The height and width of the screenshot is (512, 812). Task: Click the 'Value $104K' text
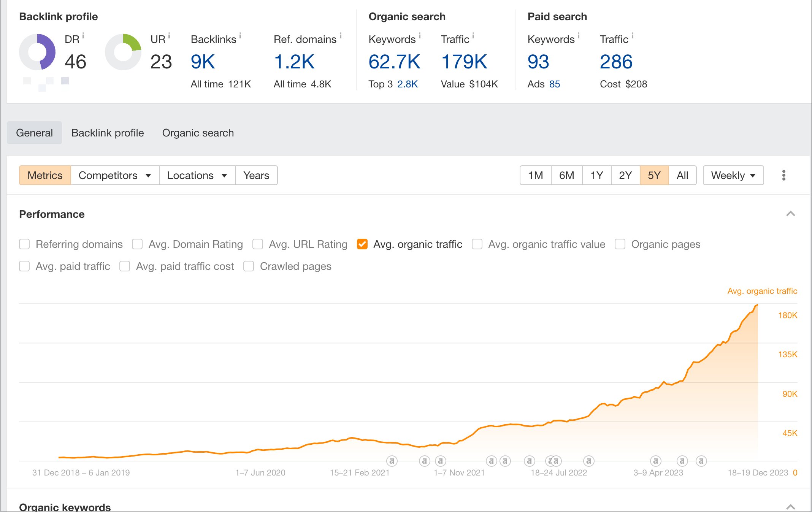(x=469, y=84)
